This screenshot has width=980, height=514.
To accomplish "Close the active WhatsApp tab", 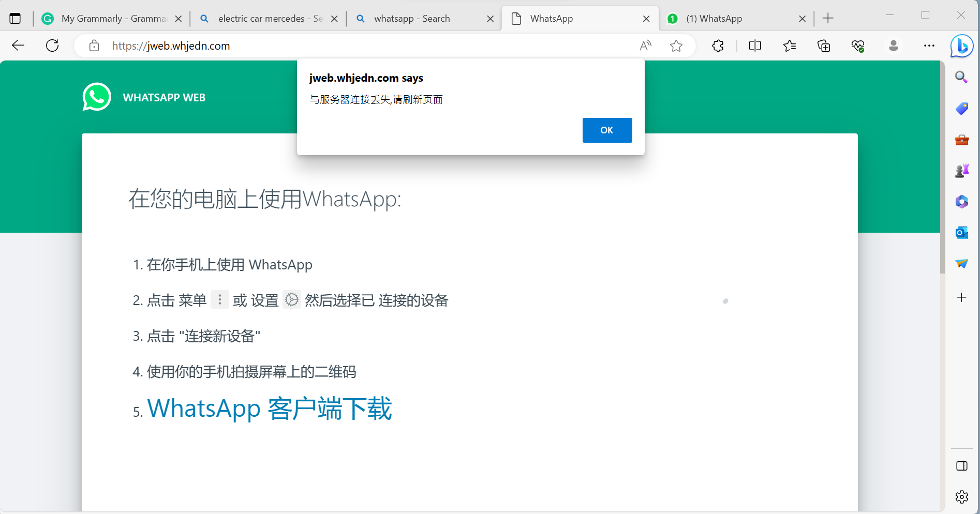I will [646, 19].
